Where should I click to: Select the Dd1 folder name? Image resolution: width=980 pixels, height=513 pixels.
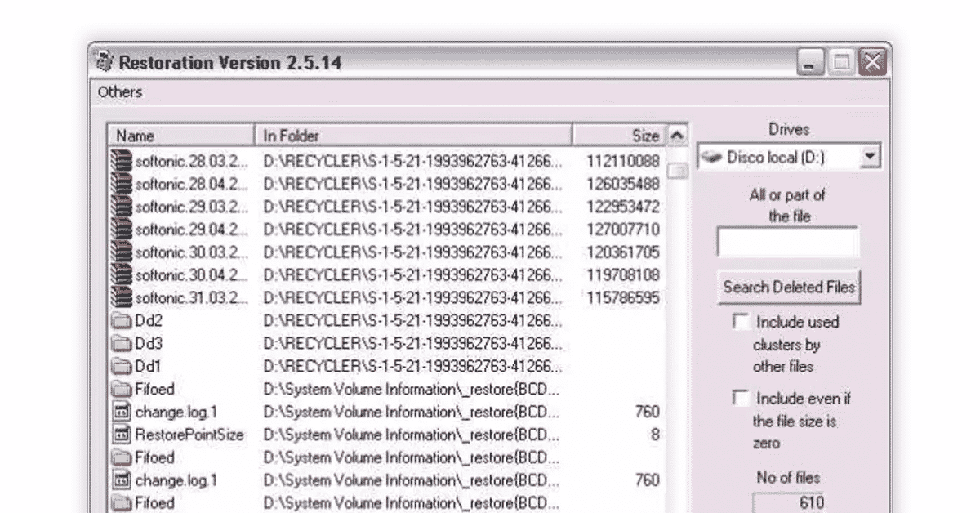pyautogui.click(x=149, y=366)
